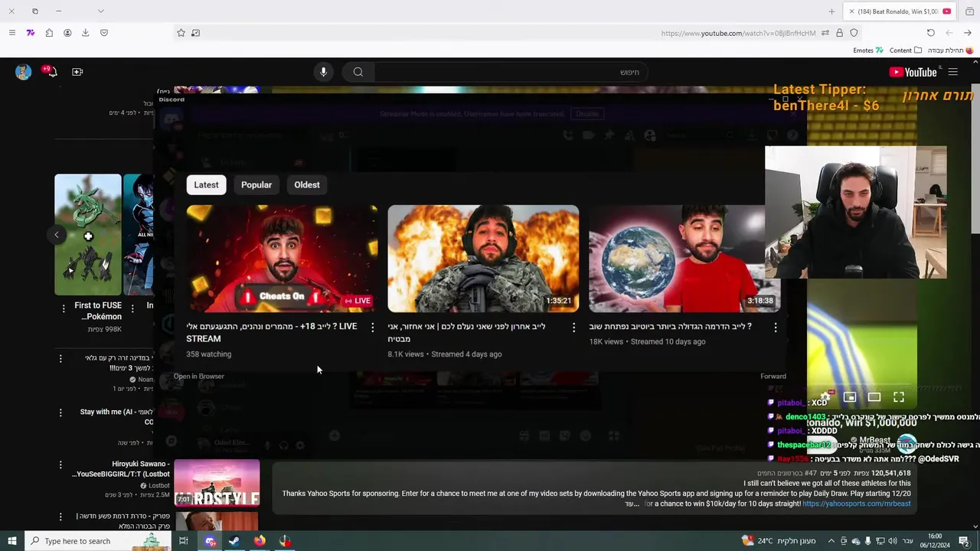980x551 pixels.
Task: Go forward using the browser arrow
Action: click(968, 33)
